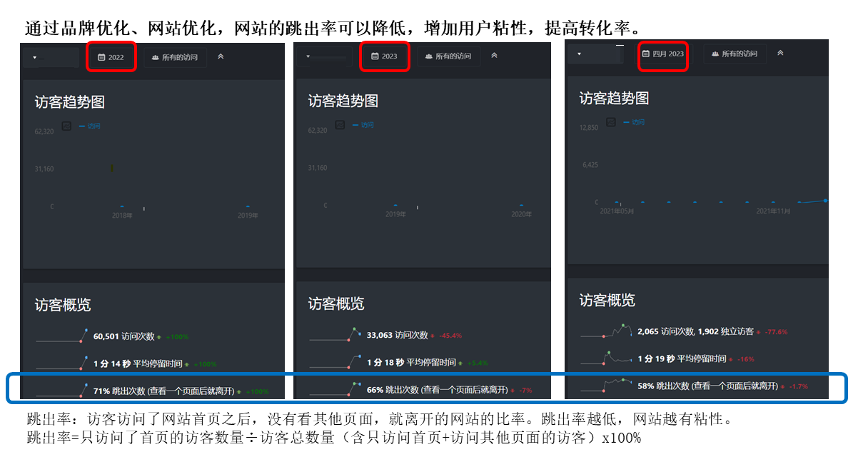Click the 33,063 访问次数 sparkline
This screenshot has height=452, width=868.
click(x=335, y=334)
